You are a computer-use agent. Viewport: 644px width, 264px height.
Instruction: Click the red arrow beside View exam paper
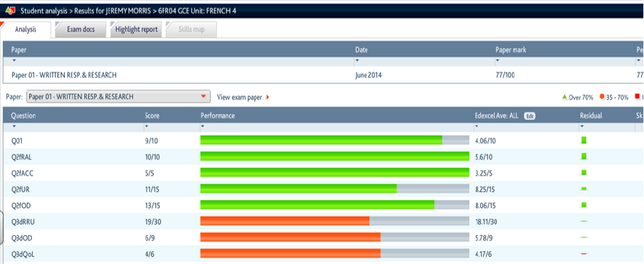pyautogui.click(x=268, y=97)
